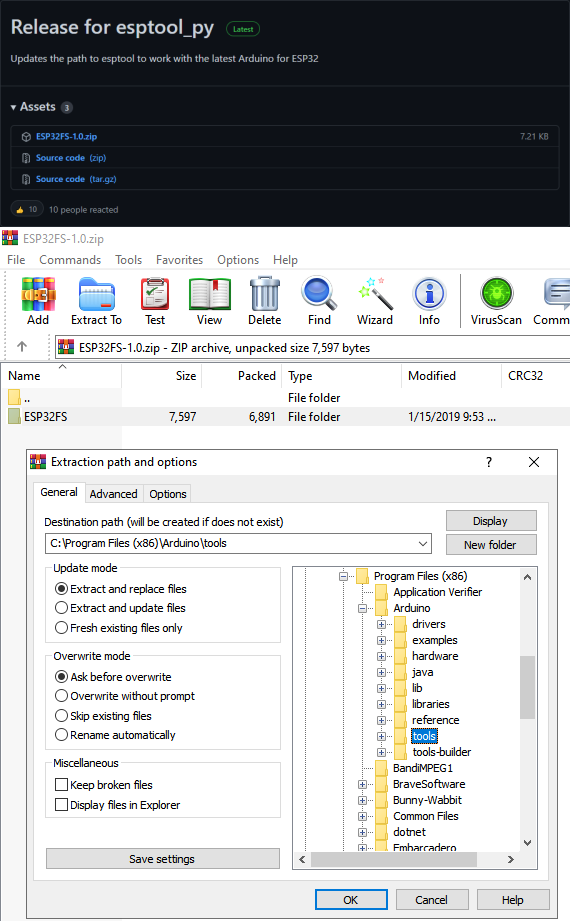Choose Rename automatically
Viewport: 570px width, 921px height.
(x=61, y=735)
